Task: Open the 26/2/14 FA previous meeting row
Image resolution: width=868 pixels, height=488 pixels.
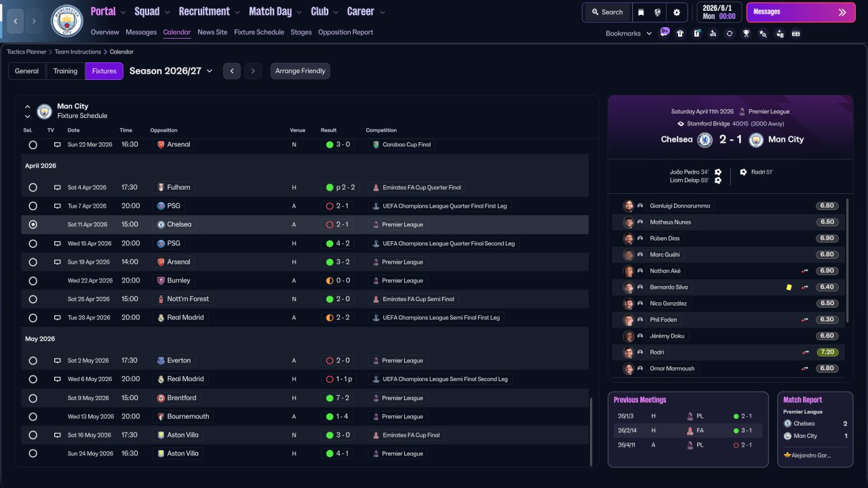Action: [x=688, y=430]
